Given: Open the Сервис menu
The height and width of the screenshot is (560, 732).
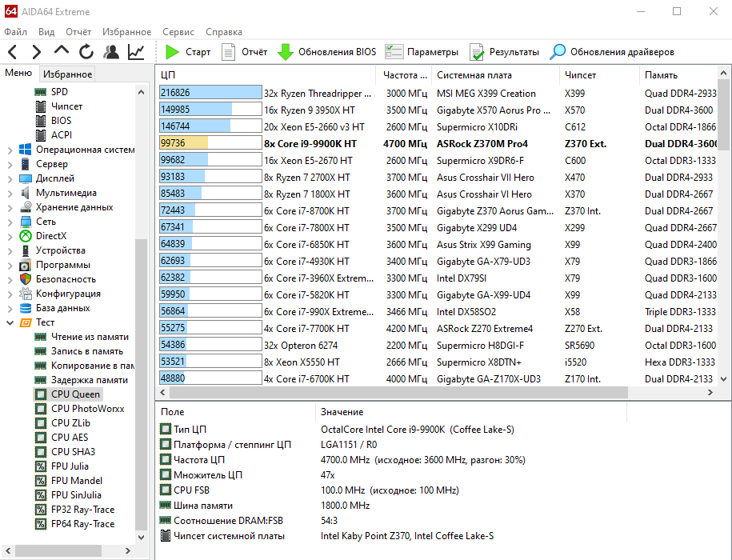Looking at the screenshot, I should pos(178,32).
